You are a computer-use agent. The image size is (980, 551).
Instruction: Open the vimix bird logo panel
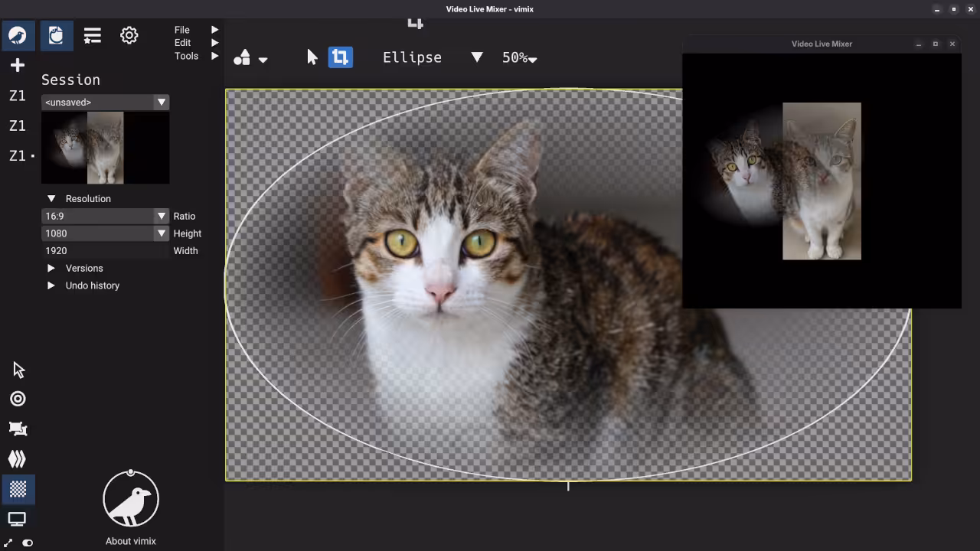point(18,35)
